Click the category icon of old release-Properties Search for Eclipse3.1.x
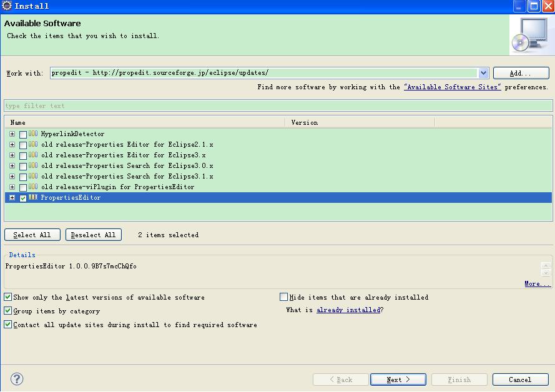Image resolution: width=555 pixels, height=392 pixels. point(33,176)
